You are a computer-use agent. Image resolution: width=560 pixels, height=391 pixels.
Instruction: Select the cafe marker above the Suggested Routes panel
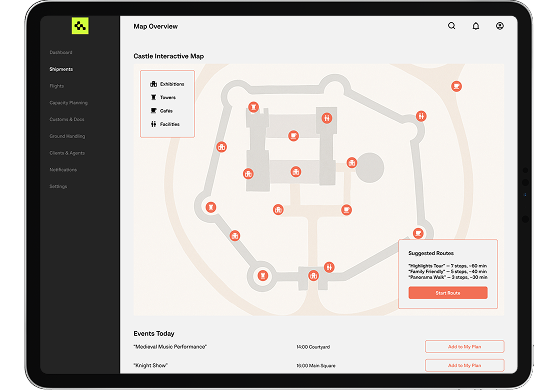point(418,233)
